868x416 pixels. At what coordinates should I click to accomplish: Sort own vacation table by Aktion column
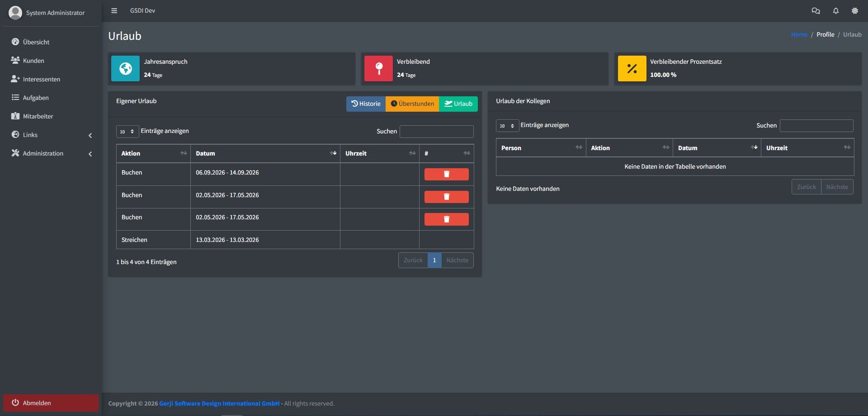[x=153, y=153]
